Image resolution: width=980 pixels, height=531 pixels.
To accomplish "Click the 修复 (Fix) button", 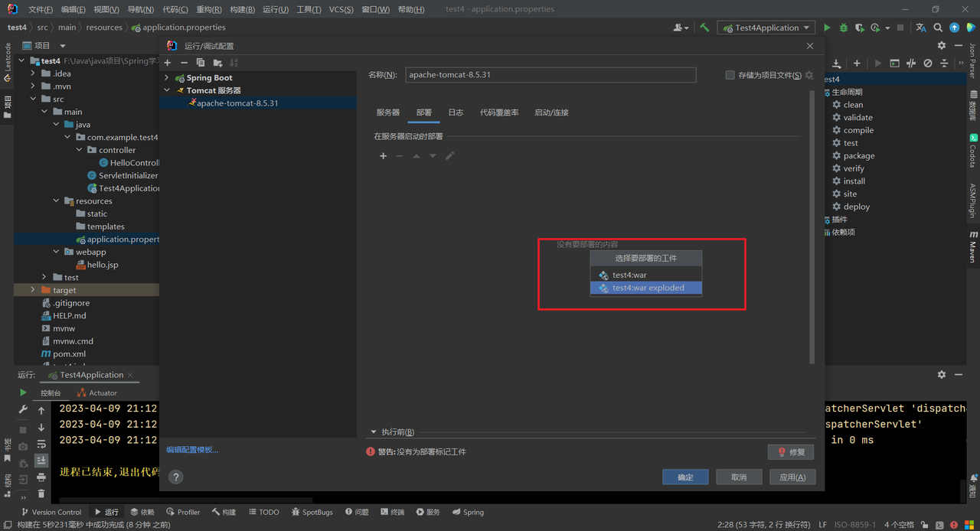I will click(791, 452).
